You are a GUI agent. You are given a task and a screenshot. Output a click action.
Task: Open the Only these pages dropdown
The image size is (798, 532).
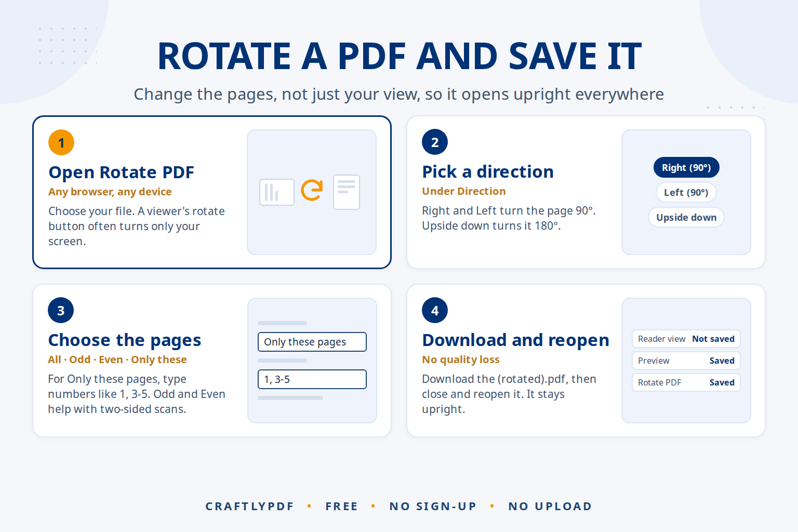pos(312,342)
